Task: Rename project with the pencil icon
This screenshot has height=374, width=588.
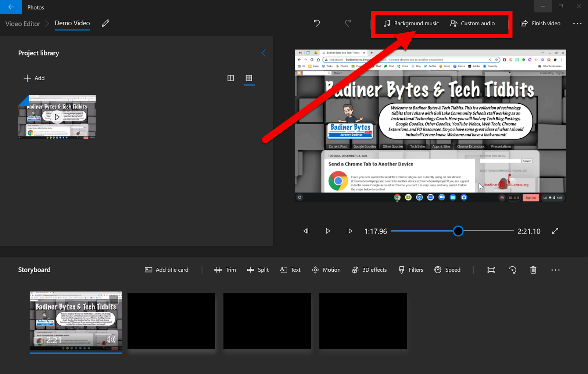Action: point(105,23)
